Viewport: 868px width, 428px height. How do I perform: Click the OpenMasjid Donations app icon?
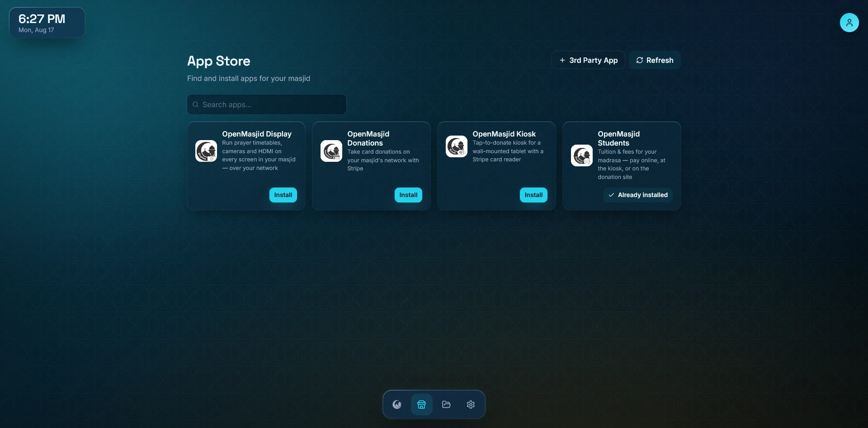tap(331, 151)
